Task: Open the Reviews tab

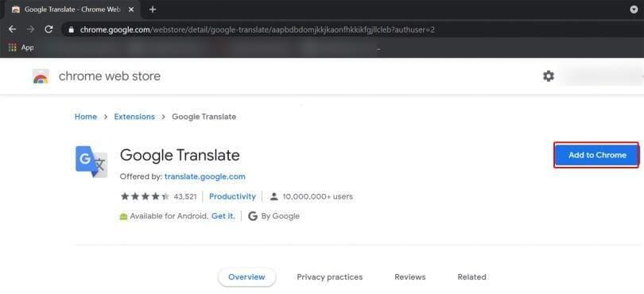Action: [410, 277]
